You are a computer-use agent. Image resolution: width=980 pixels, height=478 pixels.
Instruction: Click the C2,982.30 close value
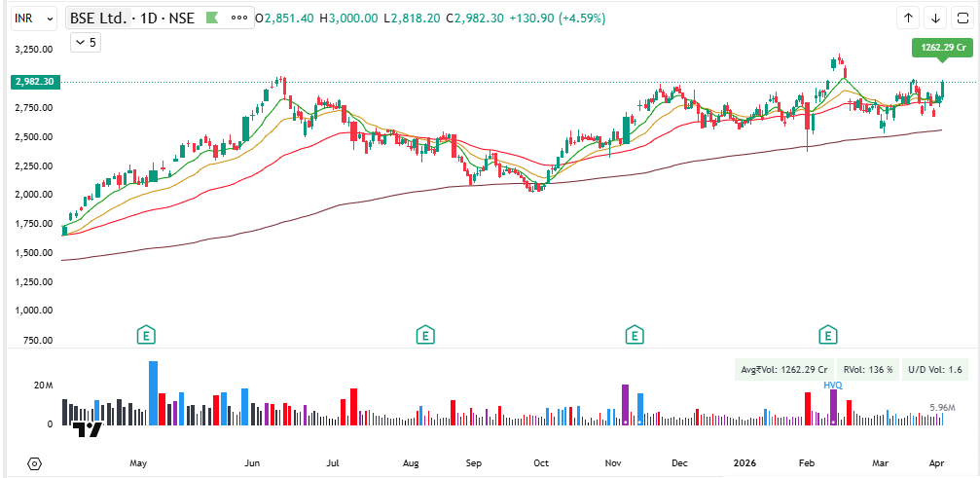(475, 18)
